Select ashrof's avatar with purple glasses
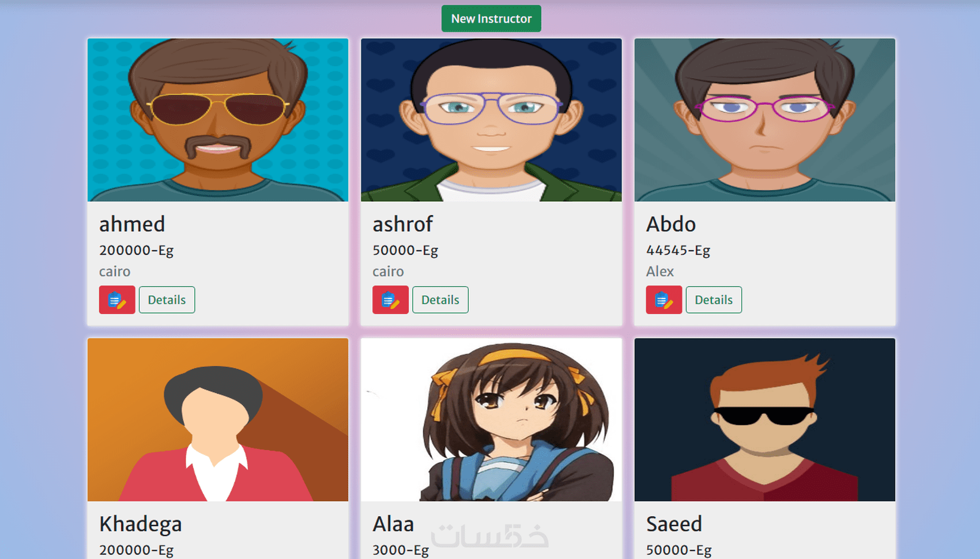 pos(491,120)
